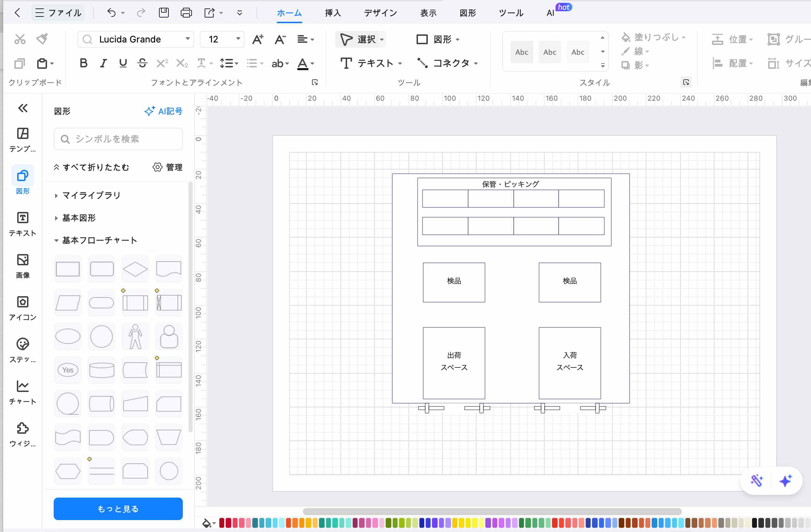Save the document with the disk icon
This screenshot has width=811, height=532.
[164, 13]
